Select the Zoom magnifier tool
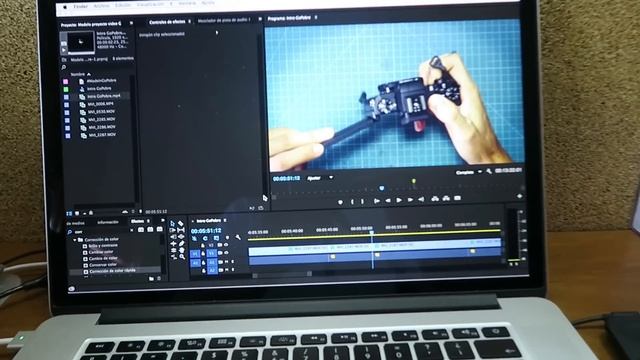The image size is (640, 360). click(x=181, y=256)
